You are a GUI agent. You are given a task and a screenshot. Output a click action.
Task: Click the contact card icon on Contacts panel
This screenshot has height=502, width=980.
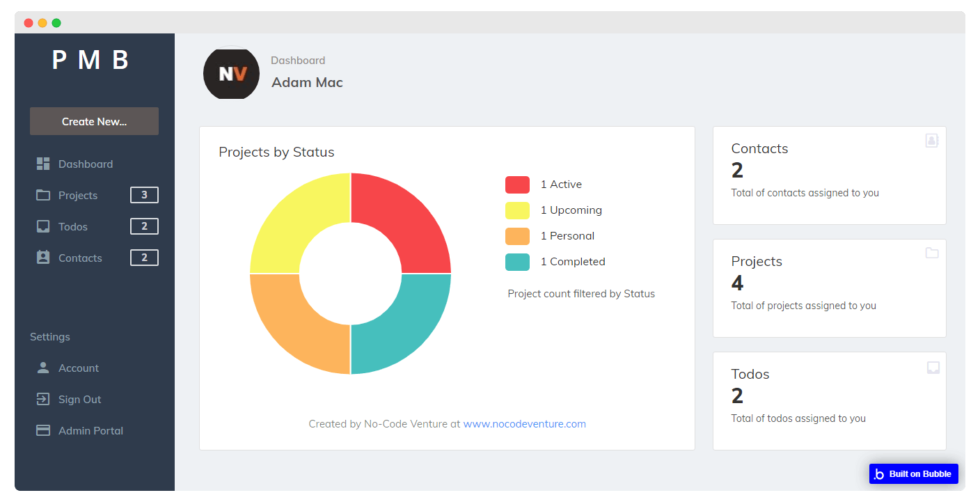(x=932, y=140)
